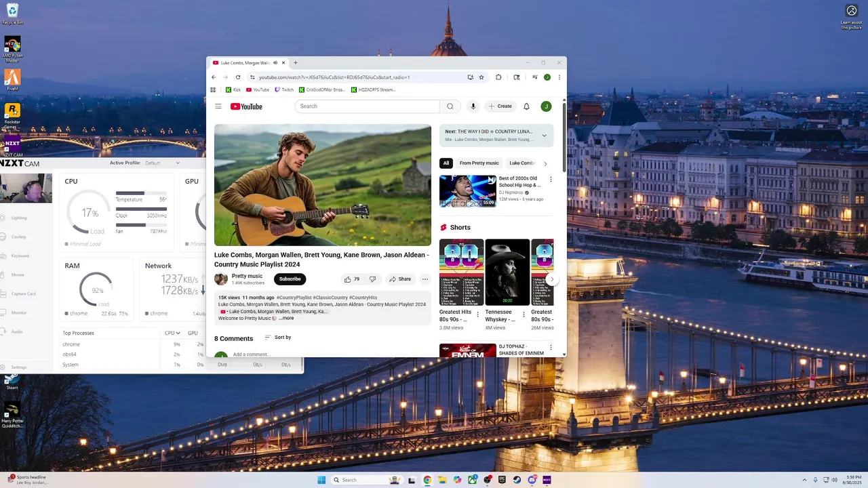Open the Sort by comments dropdown

click(x=278, y=338)
